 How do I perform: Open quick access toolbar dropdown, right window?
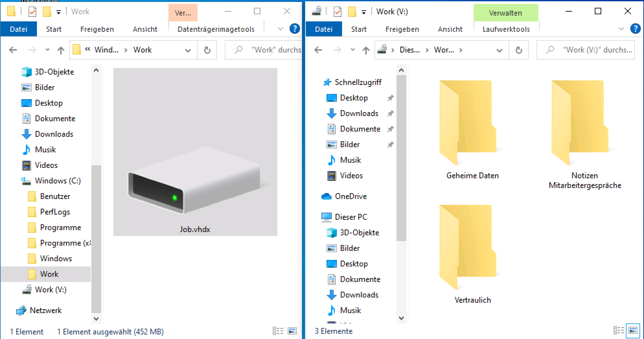(x=364, y=12)
